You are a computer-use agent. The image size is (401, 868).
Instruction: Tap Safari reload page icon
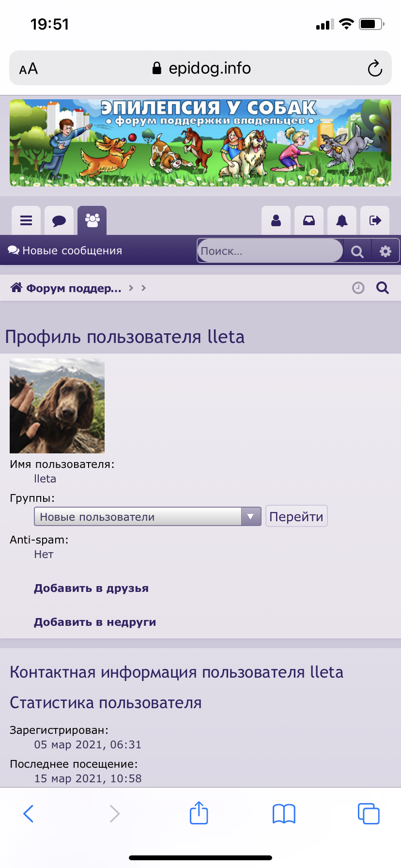(374, 68)
